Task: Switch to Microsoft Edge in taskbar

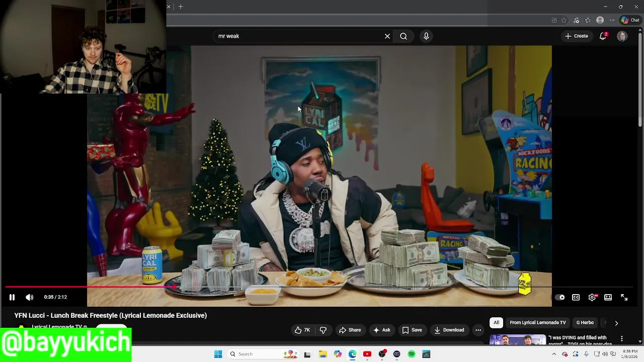Action: 352,354
